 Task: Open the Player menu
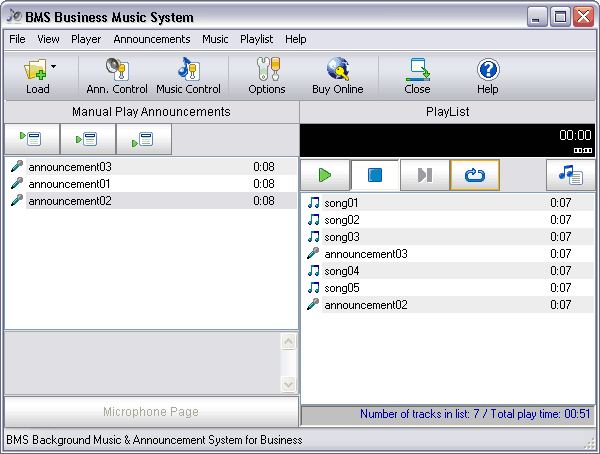pyautogui.click(x=86, y=39)
